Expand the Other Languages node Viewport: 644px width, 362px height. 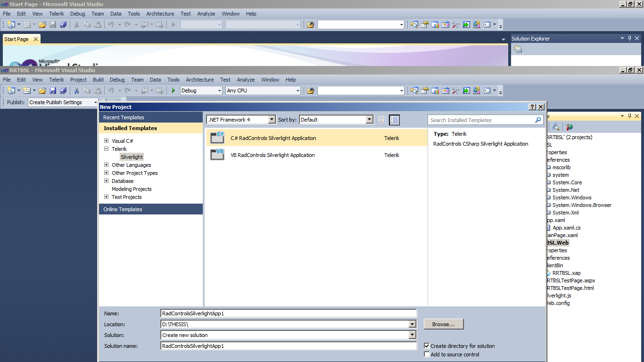pyautogui.click(x=107, y=165)
